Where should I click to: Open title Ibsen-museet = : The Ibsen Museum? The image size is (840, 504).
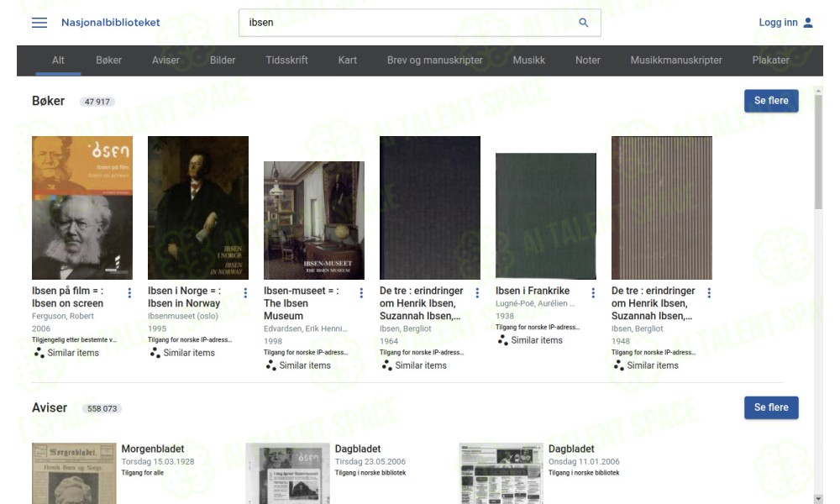(x=301, y=303)
